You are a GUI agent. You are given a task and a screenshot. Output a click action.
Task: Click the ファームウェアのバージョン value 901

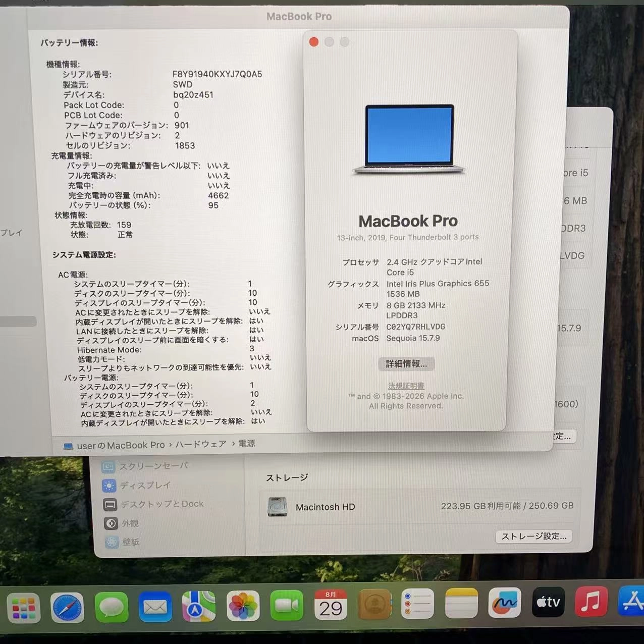(x=182, y=125)
